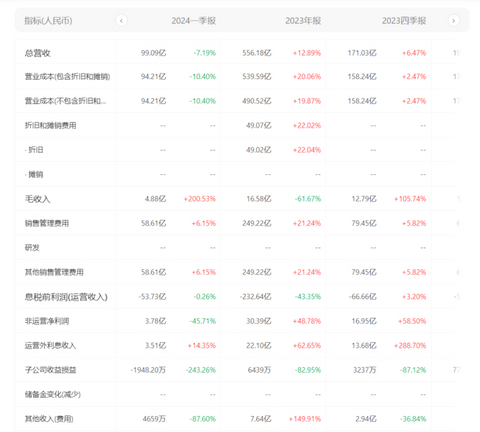Click the 息税前利润(运营收入) row label
The image size is (480, 432).
pyautogui.click(x=66, y=297)
